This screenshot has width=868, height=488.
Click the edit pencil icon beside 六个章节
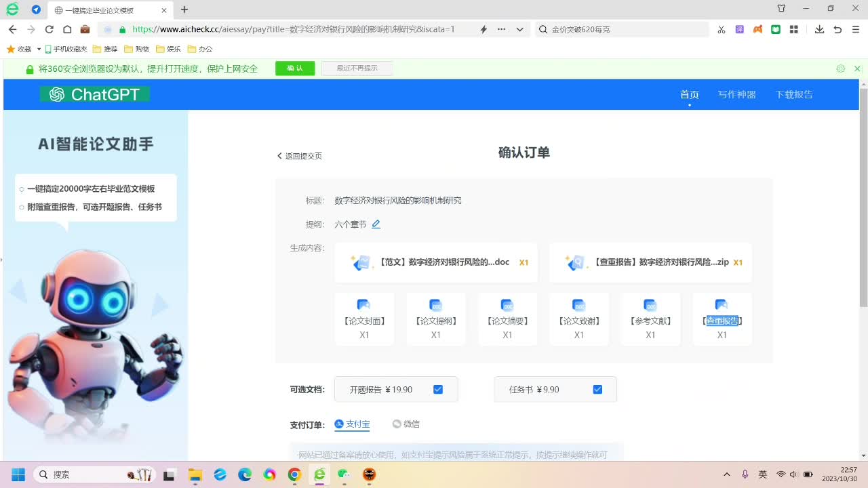376,224
